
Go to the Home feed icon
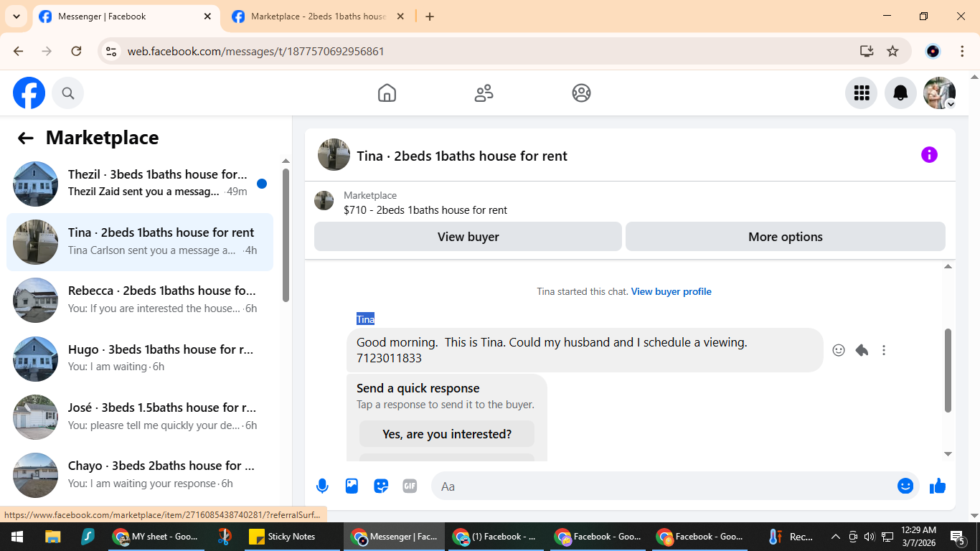pos(387,93)
